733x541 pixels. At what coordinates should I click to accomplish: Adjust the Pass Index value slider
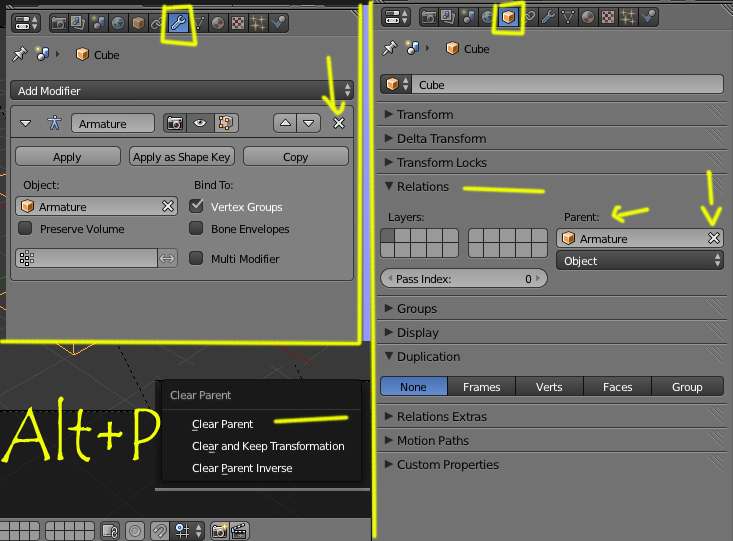464,279
